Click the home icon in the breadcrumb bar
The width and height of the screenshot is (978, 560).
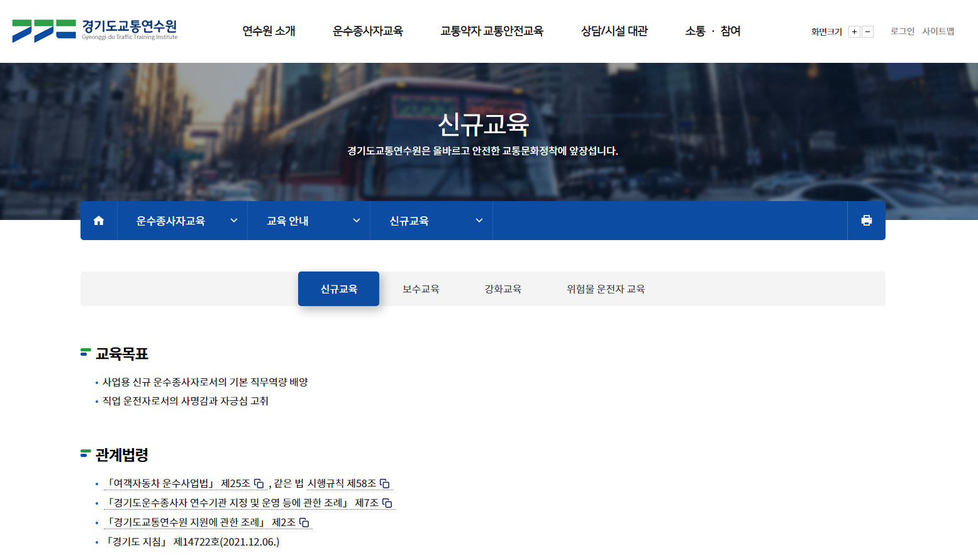98,220
